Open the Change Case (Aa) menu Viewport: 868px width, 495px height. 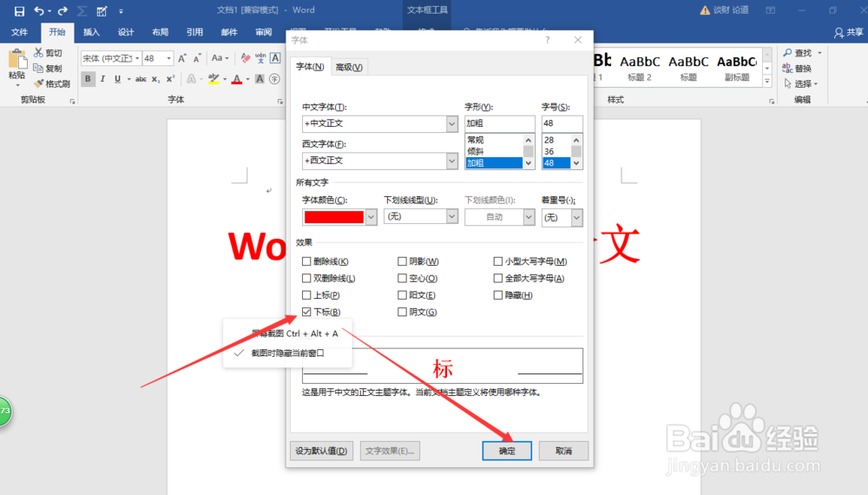[x=220, y=58]
